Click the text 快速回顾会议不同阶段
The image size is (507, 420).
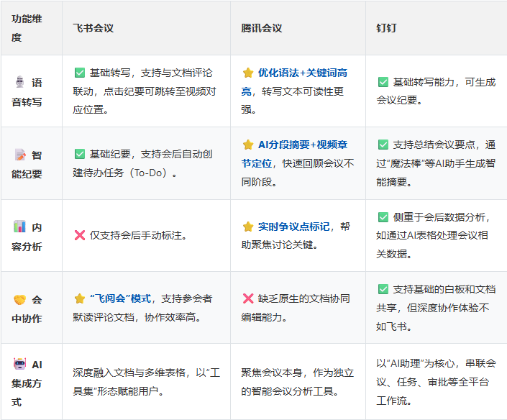coord(298,173)
